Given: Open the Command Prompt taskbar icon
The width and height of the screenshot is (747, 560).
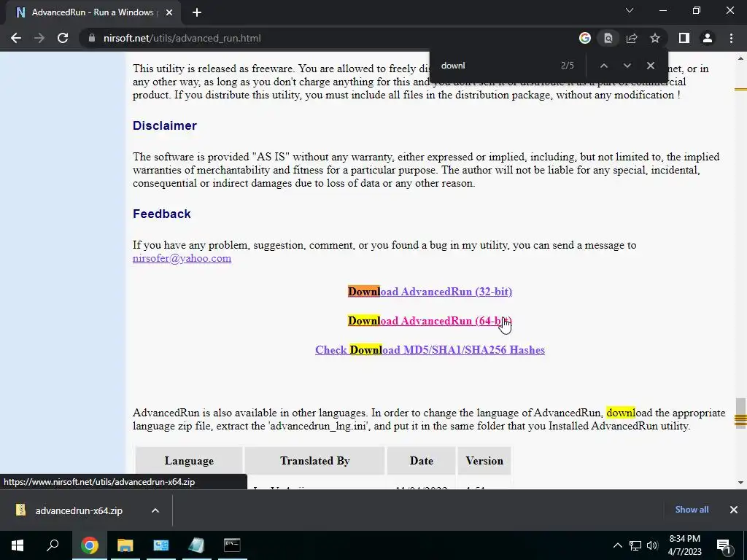Looking at the screenshot, I should 232,545.
